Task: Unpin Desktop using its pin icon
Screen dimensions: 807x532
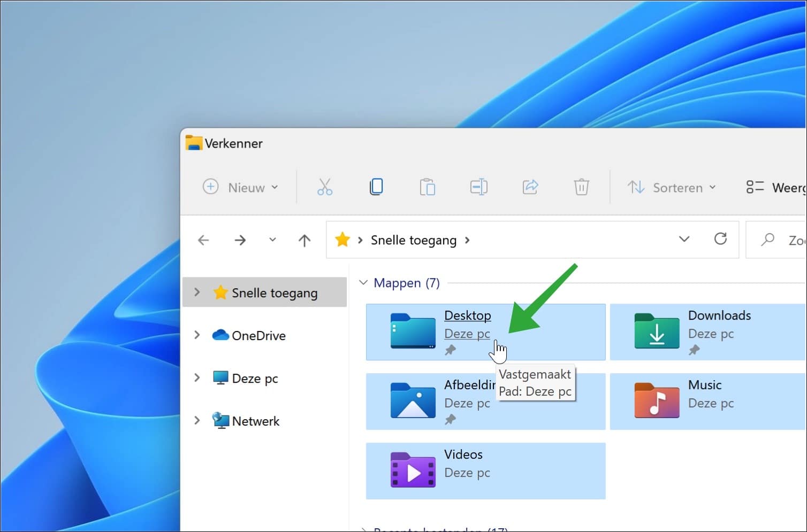Action: click(x=451, y=350)
